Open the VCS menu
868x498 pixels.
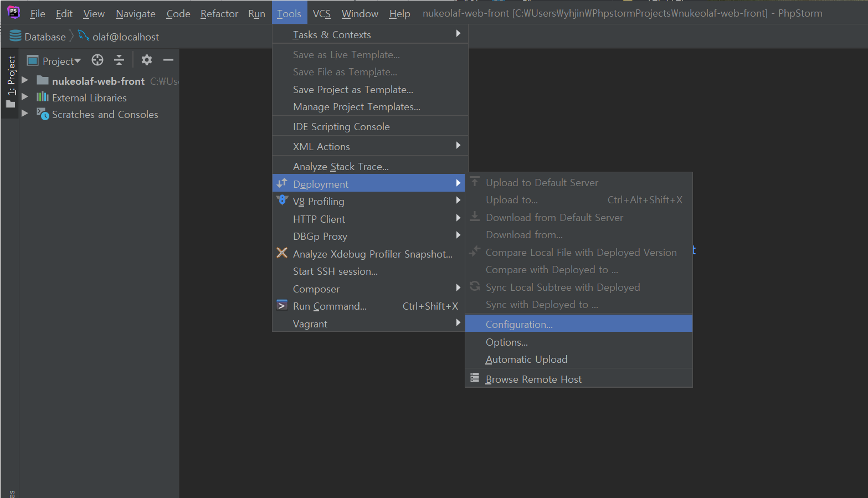click(322, 13)
